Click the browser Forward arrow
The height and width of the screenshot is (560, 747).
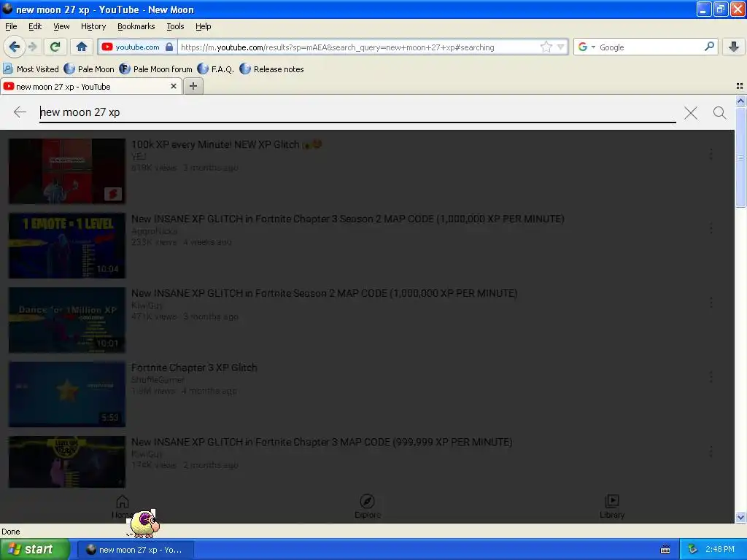tap(32, 47)
